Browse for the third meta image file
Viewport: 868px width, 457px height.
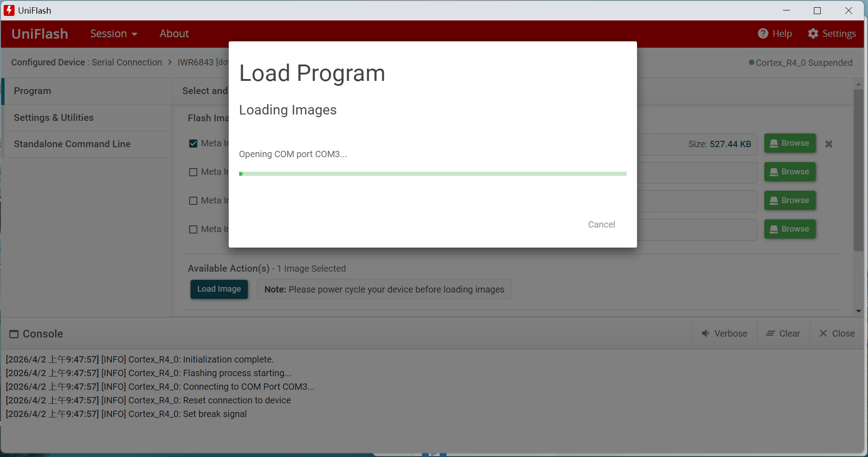[790, 200]
